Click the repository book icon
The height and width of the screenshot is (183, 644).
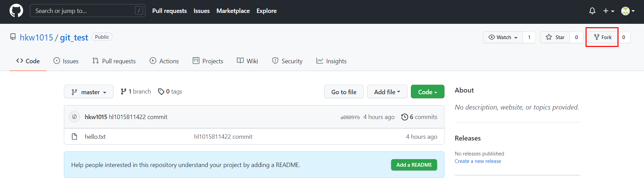click(13, 37)
